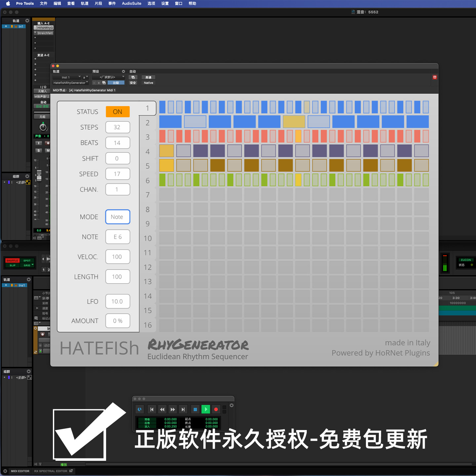
Task: Click the volume fader in the mixer channel
Action: (x=39, y=175)
